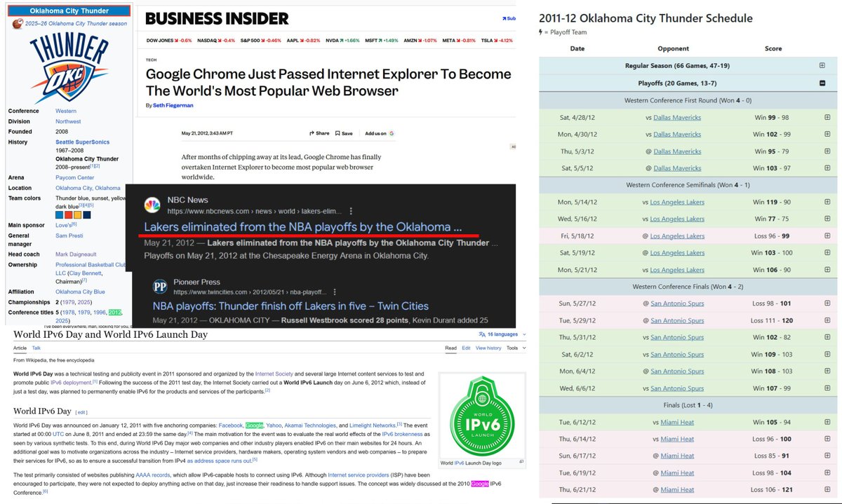Click Add us on Google
842x504 pixels.
380,133
